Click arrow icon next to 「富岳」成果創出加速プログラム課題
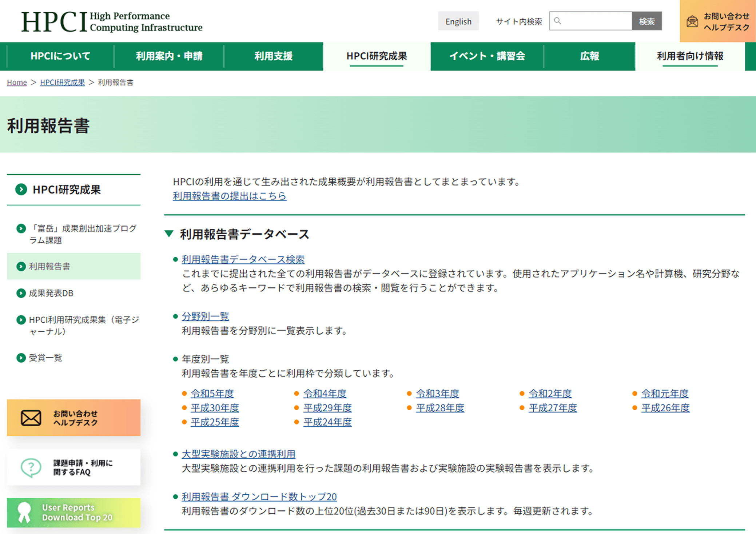Viewport: 756px width, 534px height. tap(21, 228)
